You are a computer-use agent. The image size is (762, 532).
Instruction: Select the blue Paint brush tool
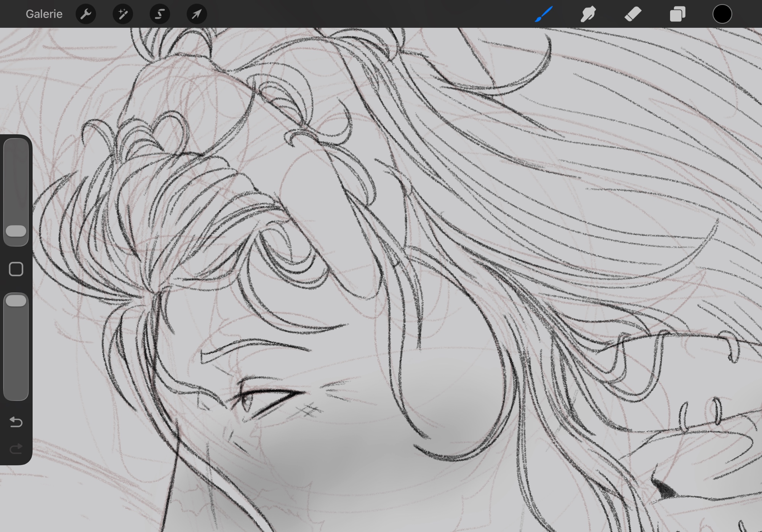(544, 14)
